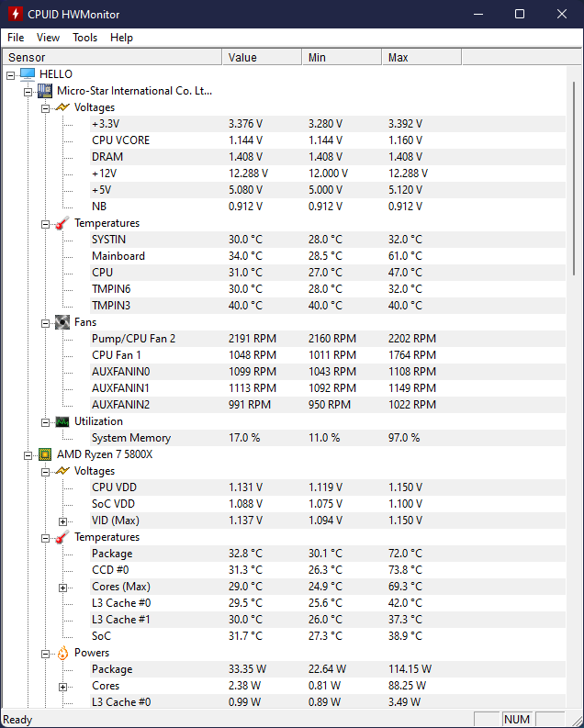The image size is (584, 728).
Task: Click the 97.0 % System Memory max value
Action: pos(404,438)
